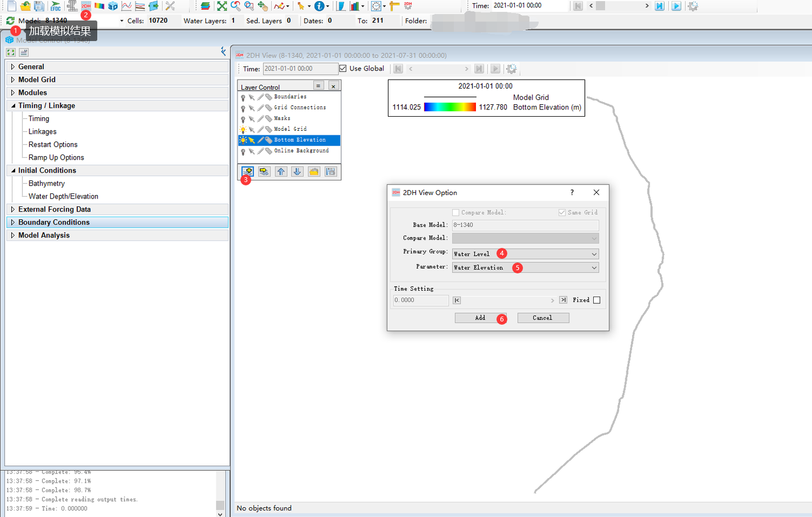812x517 pixels.
Task: Click the zoom to full extent icon
Action: pos(222,6)
